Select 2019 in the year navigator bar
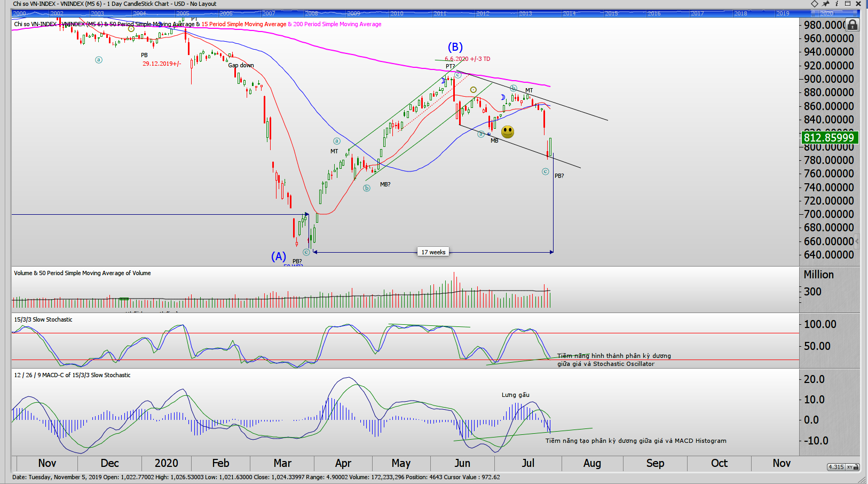The image size is (868, 484). pyautogui.click(x=783, y=13)
